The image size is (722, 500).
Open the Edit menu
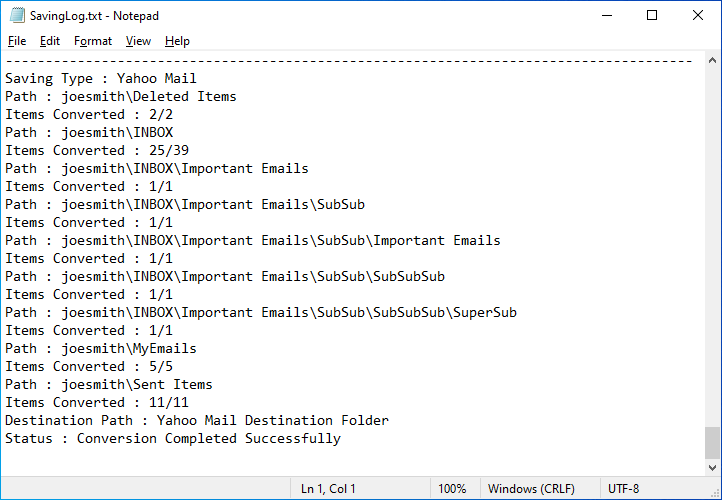pyautogui.click(x=50, y=41)
